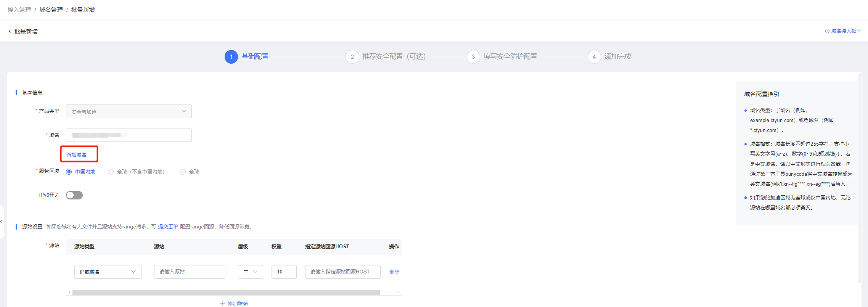
Task: Click the weight field showing 10
Action: 284,272
